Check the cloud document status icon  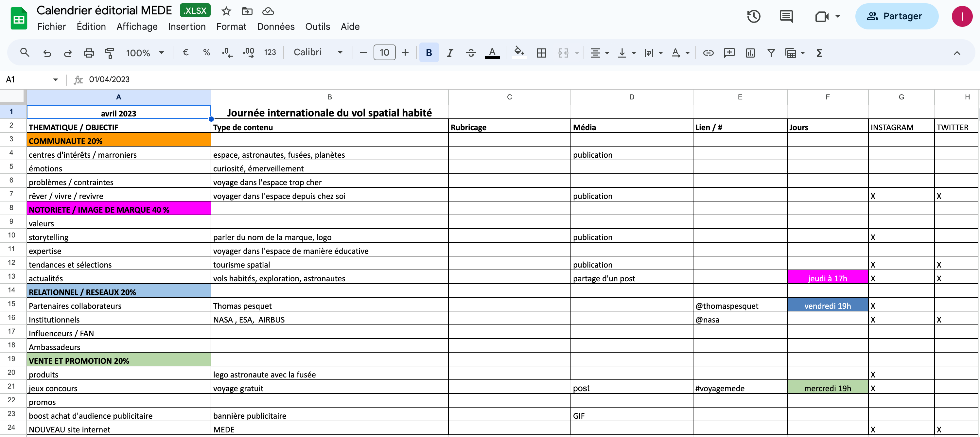pos(268,11)
